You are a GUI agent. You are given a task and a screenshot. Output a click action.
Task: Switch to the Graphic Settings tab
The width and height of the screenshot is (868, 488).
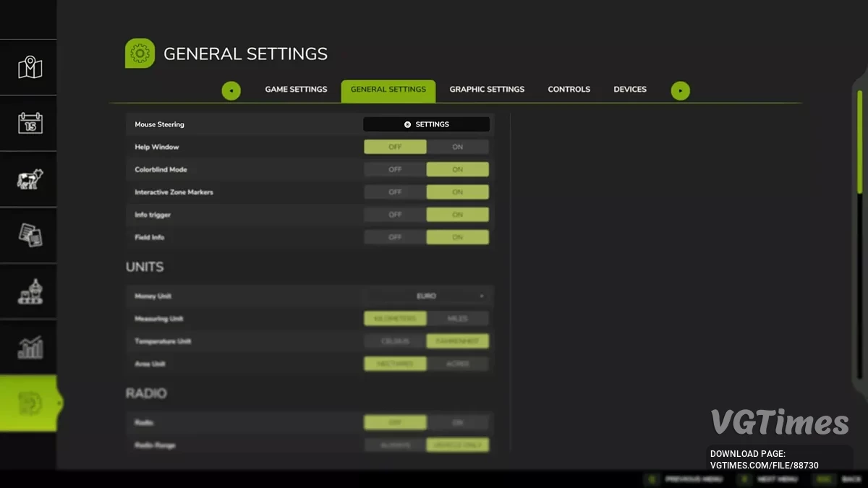pyautogui.click(x=487, y=89)
